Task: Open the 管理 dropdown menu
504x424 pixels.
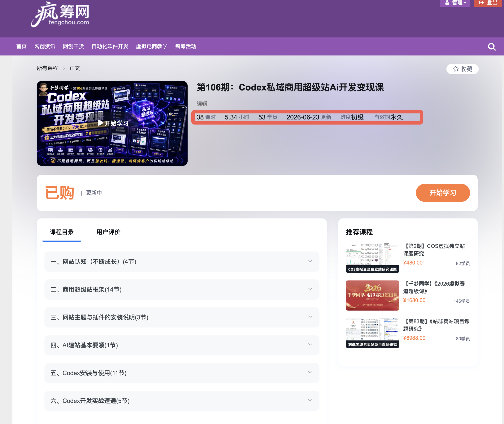Action: coord(455,3)
